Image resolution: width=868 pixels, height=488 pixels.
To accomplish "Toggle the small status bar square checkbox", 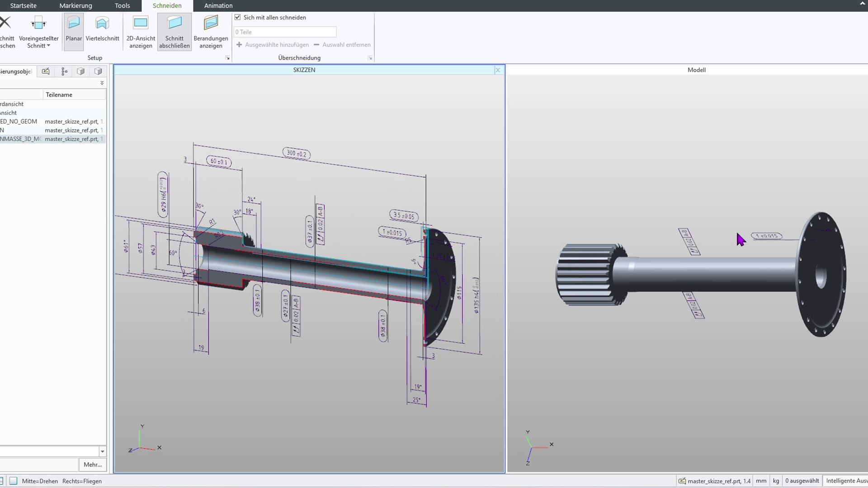I will click(14, 481).
